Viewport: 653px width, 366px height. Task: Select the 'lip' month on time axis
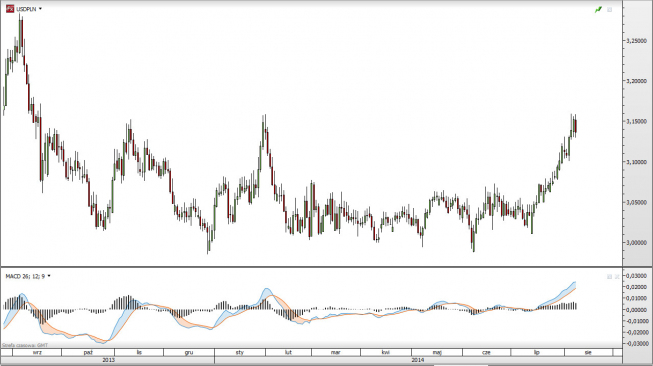[x=536, y=352]
